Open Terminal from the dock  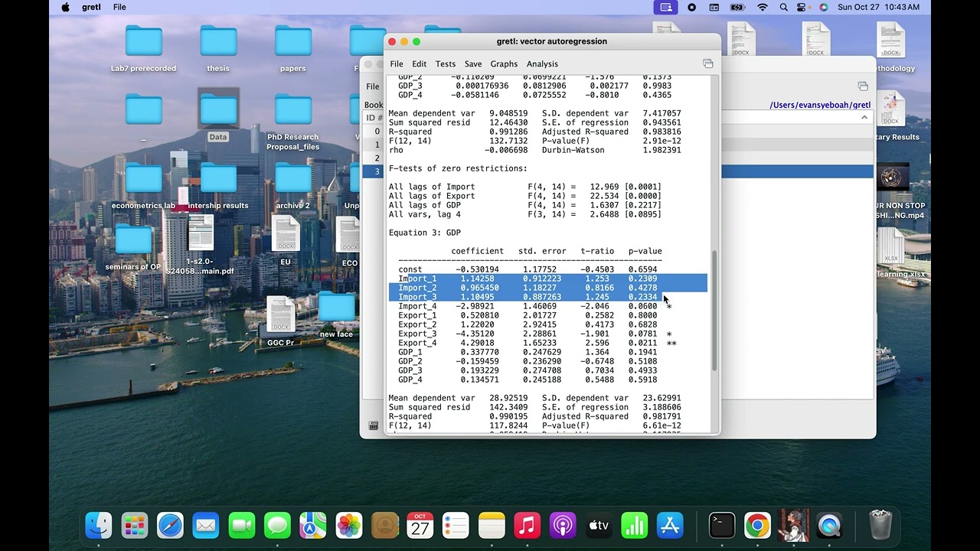point(721,526)
